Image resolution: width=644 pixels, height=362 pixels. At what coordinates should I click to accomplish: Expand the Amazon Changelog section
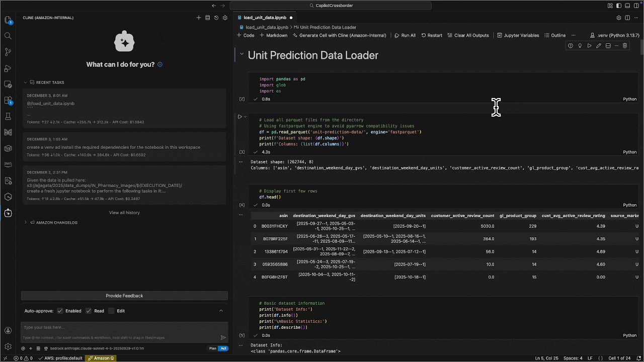pos(25,222)
